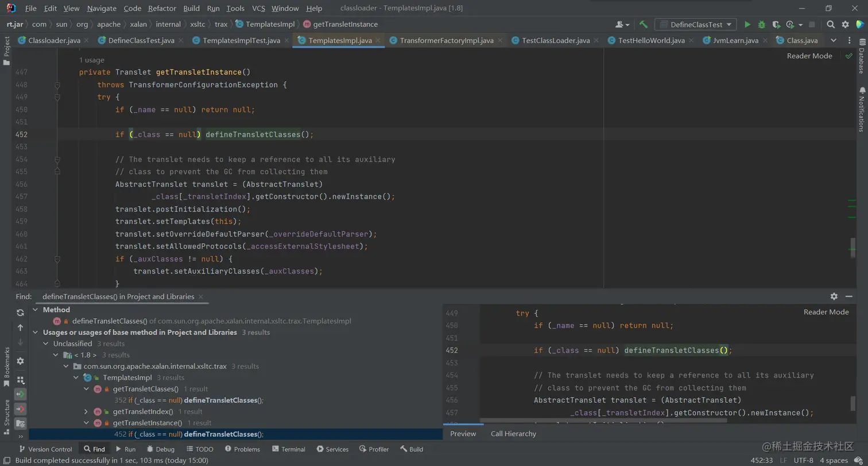Click green inspection checkmark in editor

click(848, 56)
